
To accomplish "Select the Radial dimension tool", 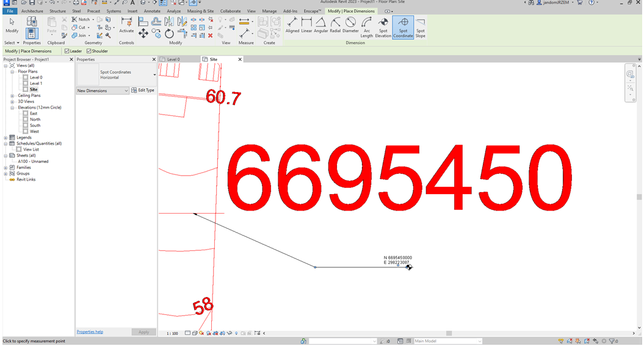I will [335, 26].
